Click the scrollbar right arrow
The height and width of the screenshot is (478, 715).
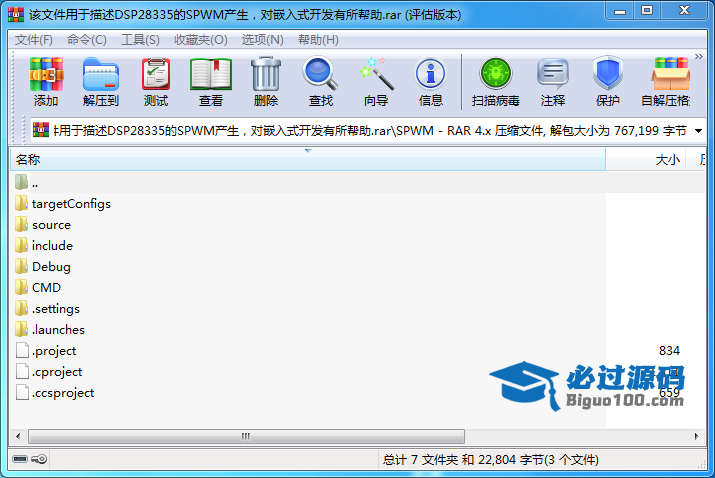(x=696, y=436)
